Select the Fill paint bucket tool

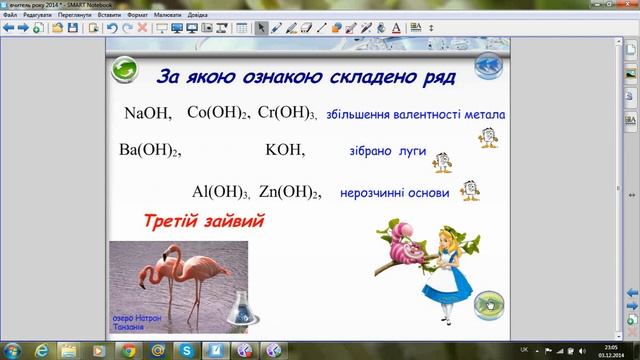pos(381,28)
